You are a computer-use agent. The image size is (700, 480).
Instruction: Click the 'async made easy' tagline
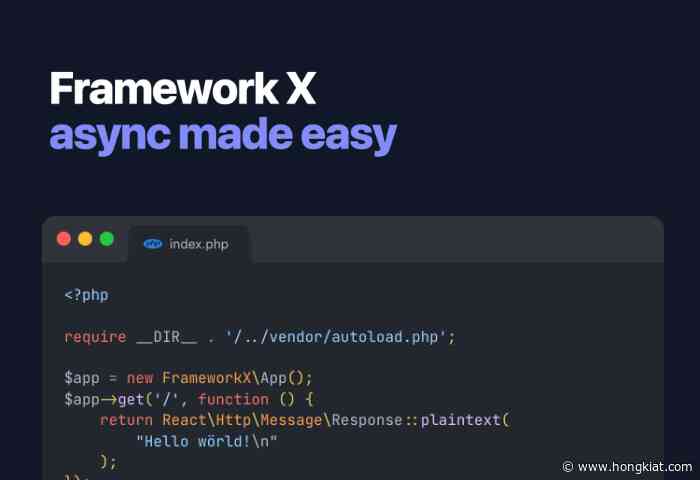pos(223,135)
